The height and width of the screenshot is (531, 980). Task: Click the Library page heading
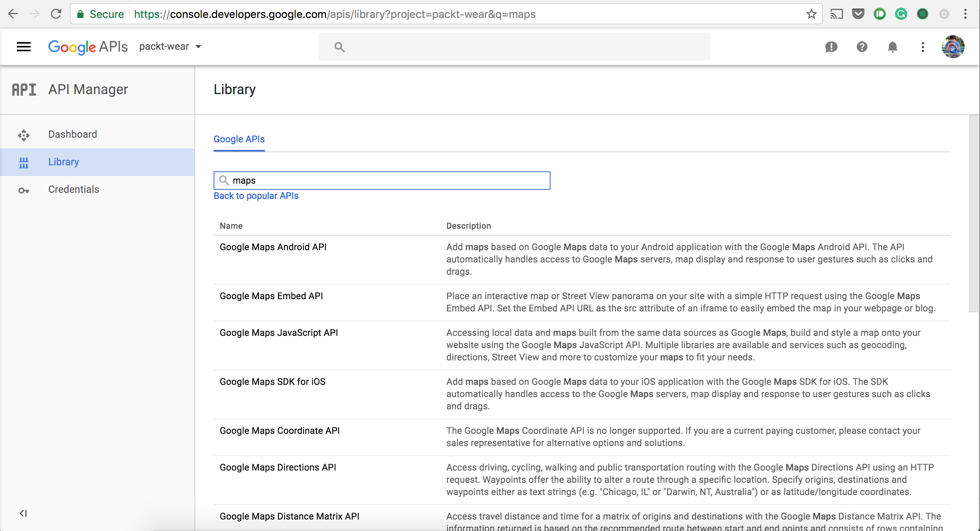click(x=234, y=90)
